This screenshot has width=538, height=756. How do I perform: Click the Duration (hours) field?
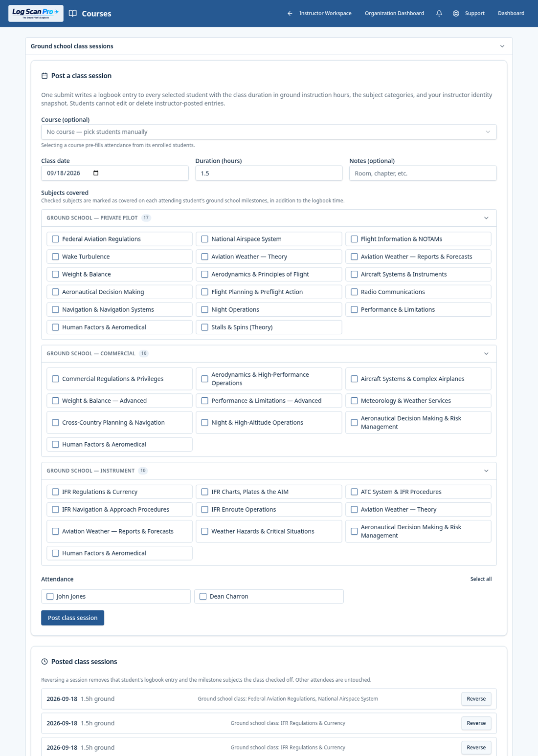click(x=269, y=173)
